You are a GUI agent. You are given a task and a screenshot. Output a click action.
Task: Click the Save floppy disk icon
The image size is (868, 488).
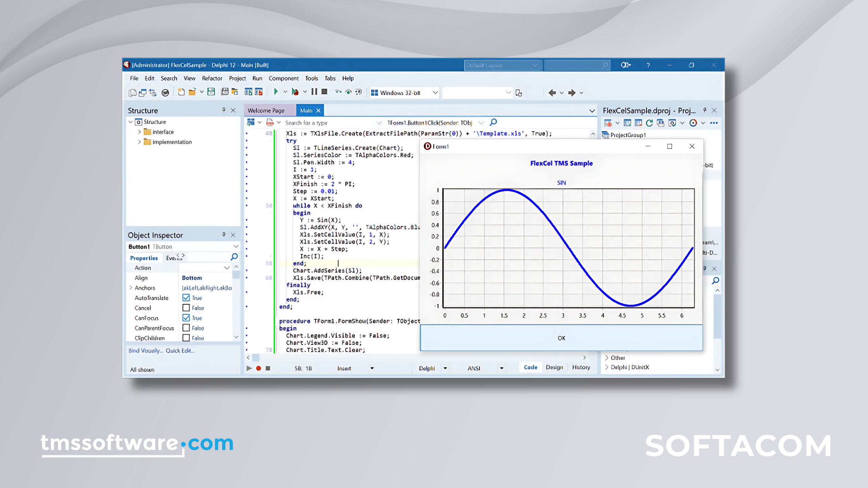(x=211, y=92)
